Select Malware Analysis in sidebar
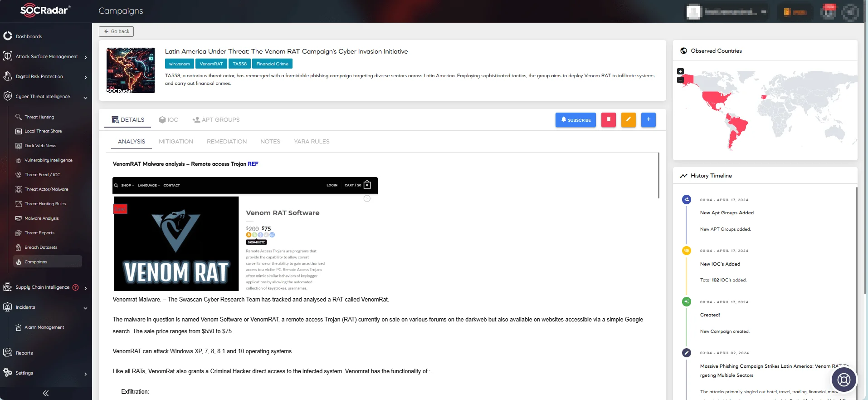 [42, 218]
